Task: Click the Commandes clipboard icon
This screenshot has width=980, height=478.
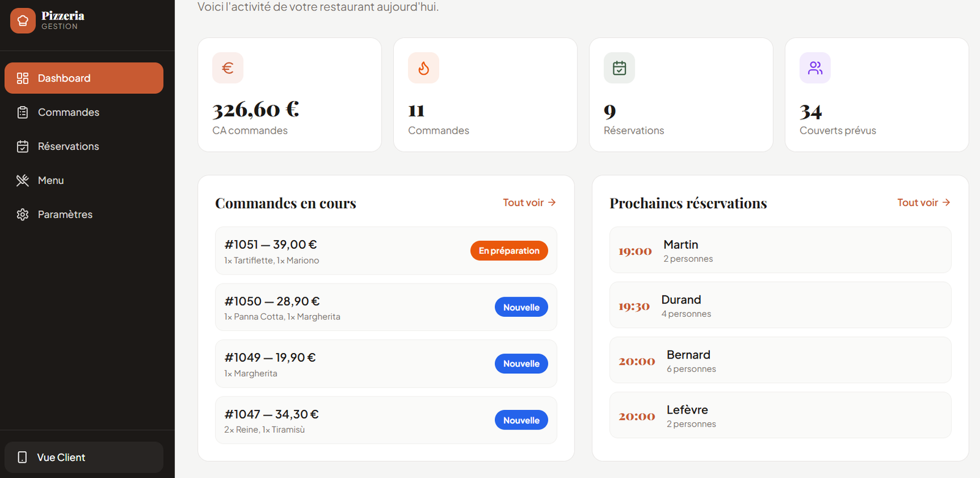Action: [x=23, y=112]
